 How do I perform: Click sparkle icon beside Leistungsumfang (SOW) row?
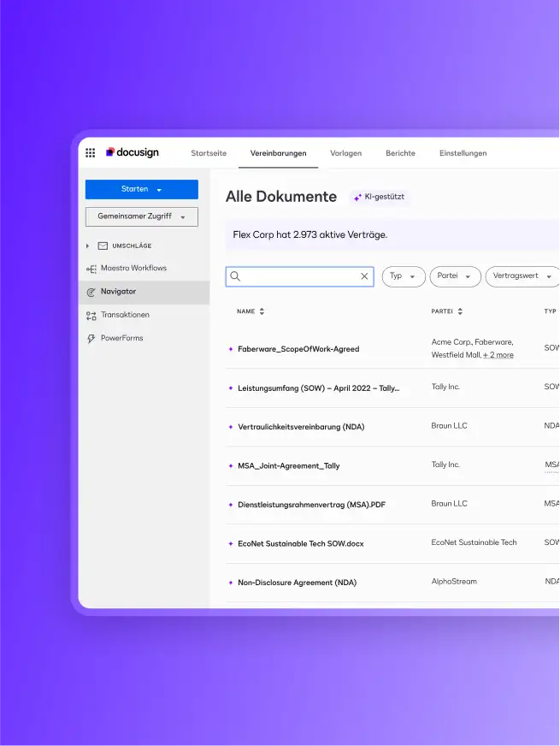click(231, 388)
